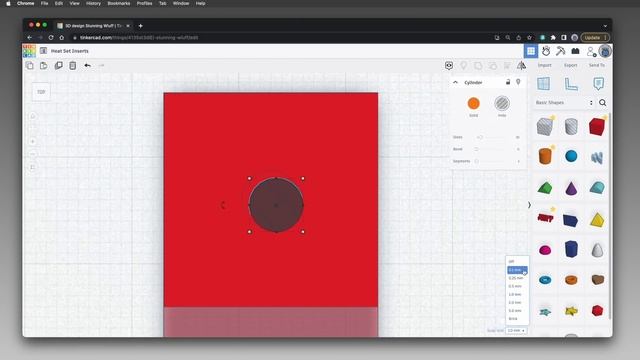Pick the yellow Pyramid shape

point(597,220)
